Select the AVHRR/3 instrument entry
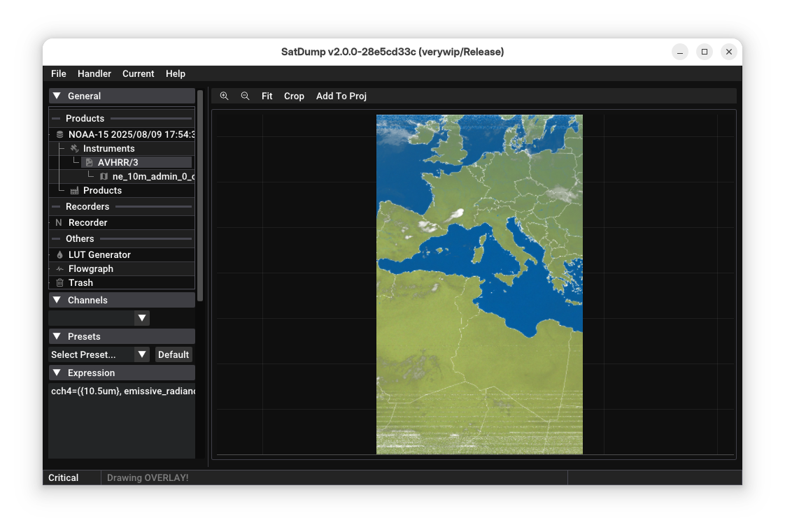 click(x=118, y=162)
